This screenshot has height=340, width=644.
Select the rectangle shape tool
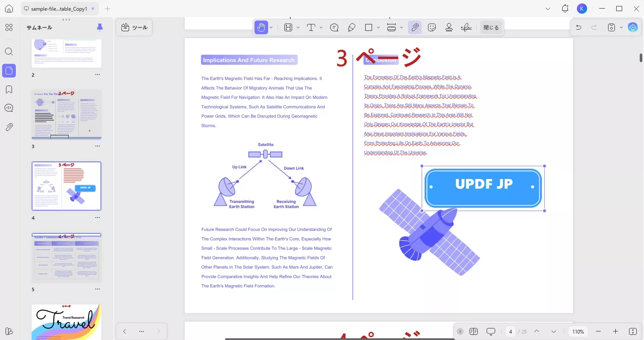(369, 27)
